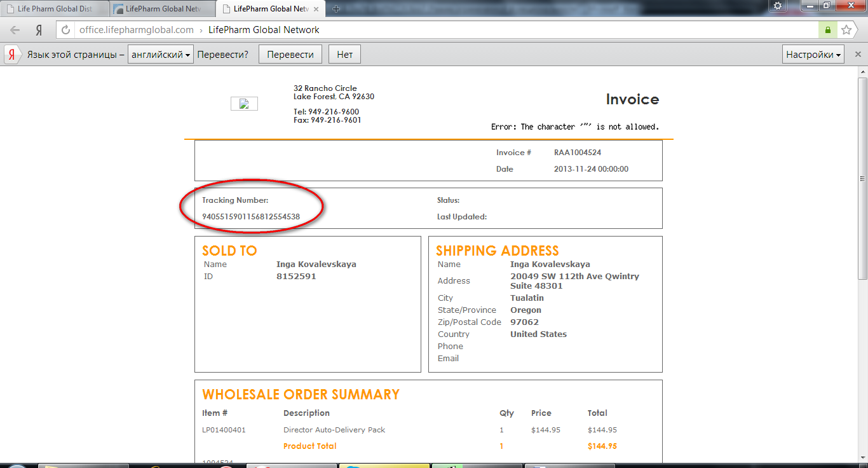The width and height of the screenshot is (868, 468).
Task: Switch to the second LifePharm Global Netw tab
Action: click(x=163, y=9)
